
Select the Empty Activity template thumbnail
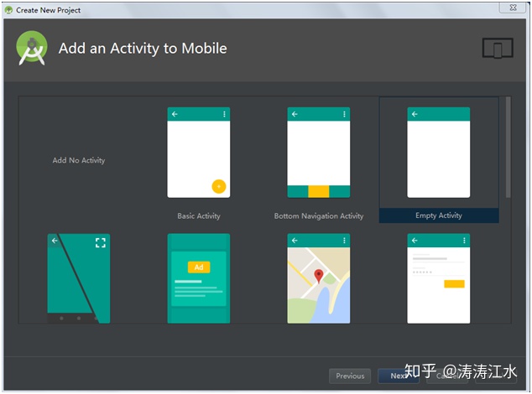coord(438,153)
